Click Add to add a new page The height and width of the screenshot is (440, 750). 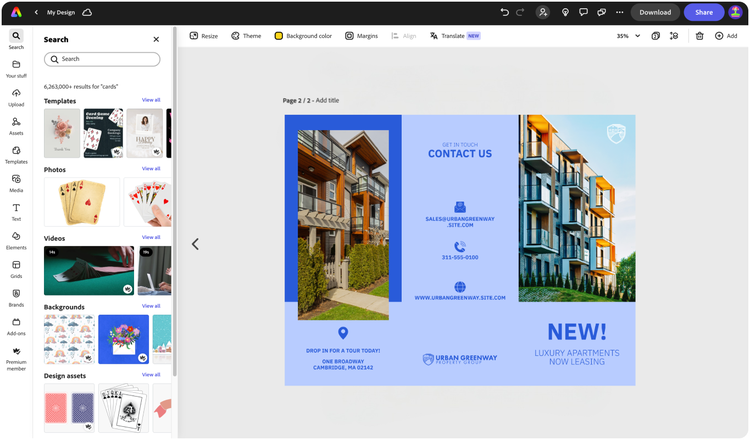[x=726, y=36]
